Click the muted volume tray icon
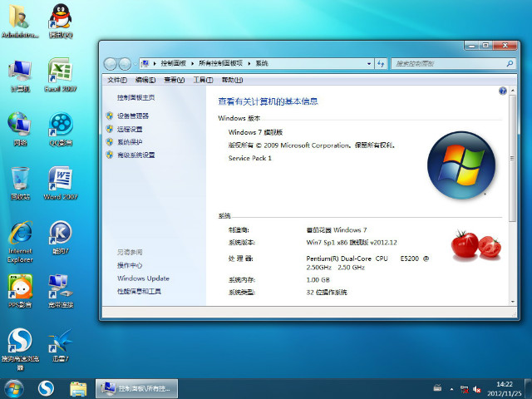The image size is (532, 399). (476, 389)
